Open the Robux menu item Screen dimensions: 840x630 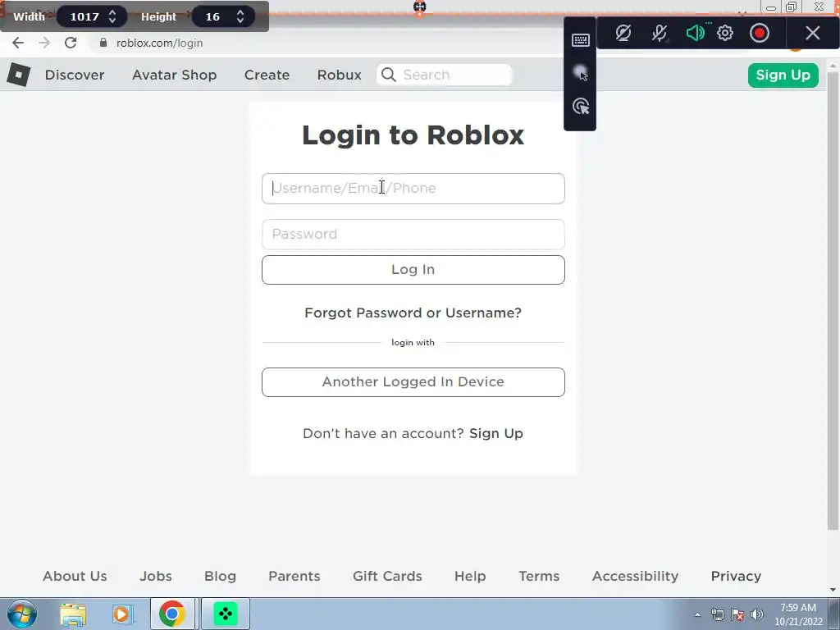coord(339,75)
